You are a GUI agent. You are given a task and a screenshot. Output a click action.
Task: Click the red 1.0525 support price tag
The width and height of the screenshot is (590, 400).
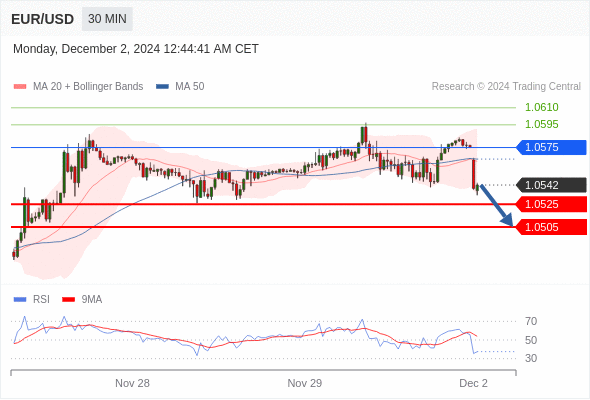coord(551,204)
